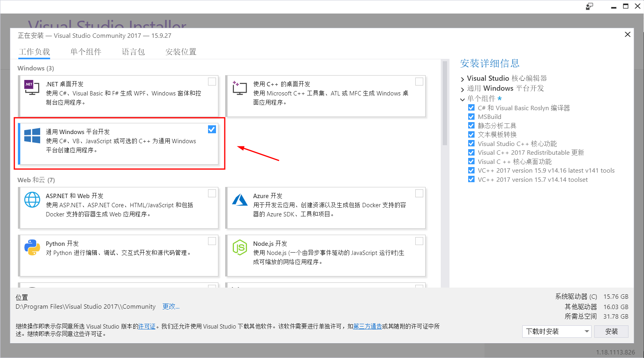Minimize the Visual Studio Installer window
Viewport: 644px width, 358px height.
pyautogui.click(x=614, y=7)
